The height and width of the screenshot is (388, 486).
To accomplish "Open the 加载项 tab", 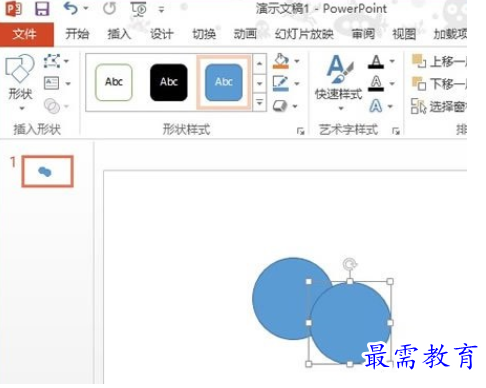I will (x=450, y=34).
